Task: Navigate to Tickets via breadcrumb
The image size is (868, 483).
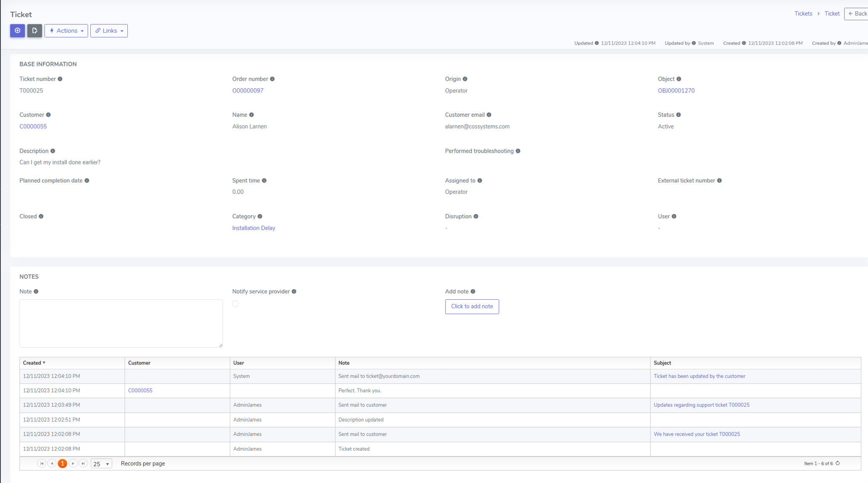Action: point(803,13)
